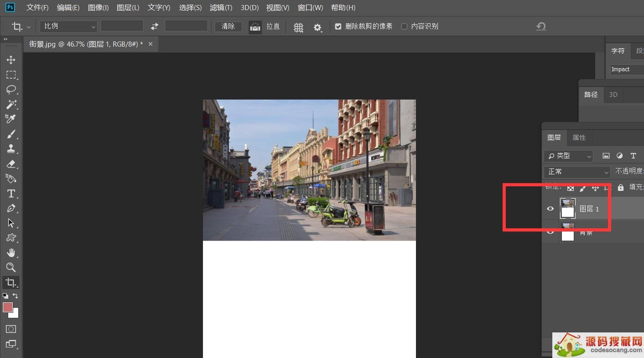Select the Eraser tool
This screenshot has width=644, height=358.
pyautogui.click(x=11, y=164)
